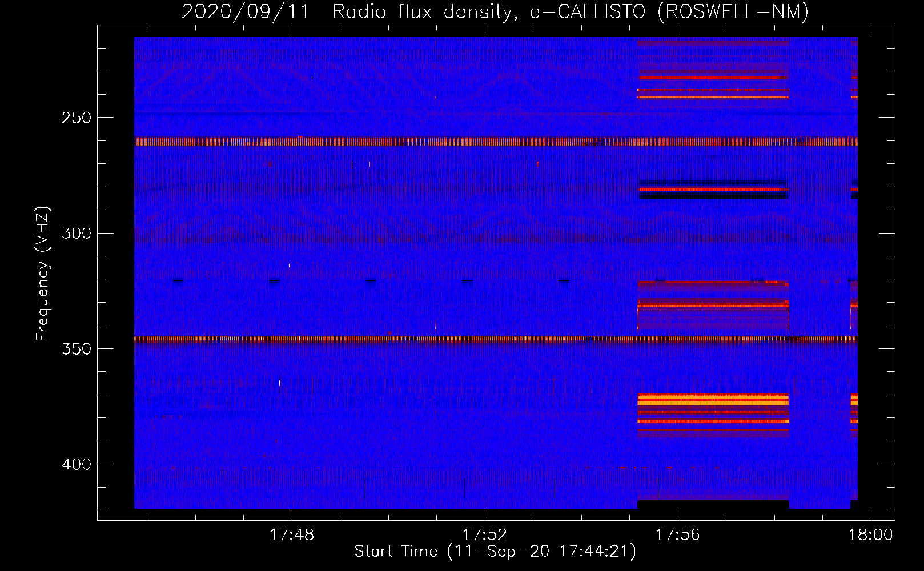Select the 350 frequency tick label
Viewport: 924px width, 571px height.
(77, 349)
